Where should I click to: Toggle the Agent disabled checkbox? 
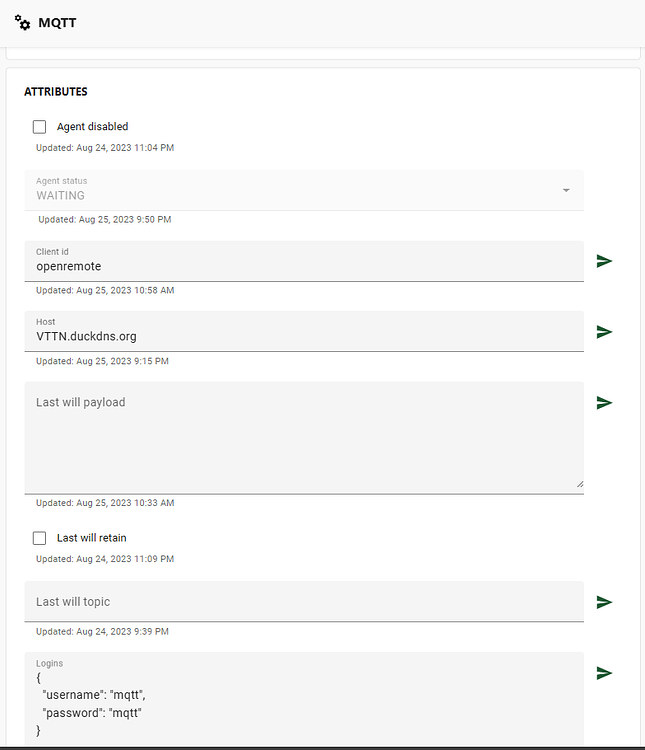pos(40,127)
